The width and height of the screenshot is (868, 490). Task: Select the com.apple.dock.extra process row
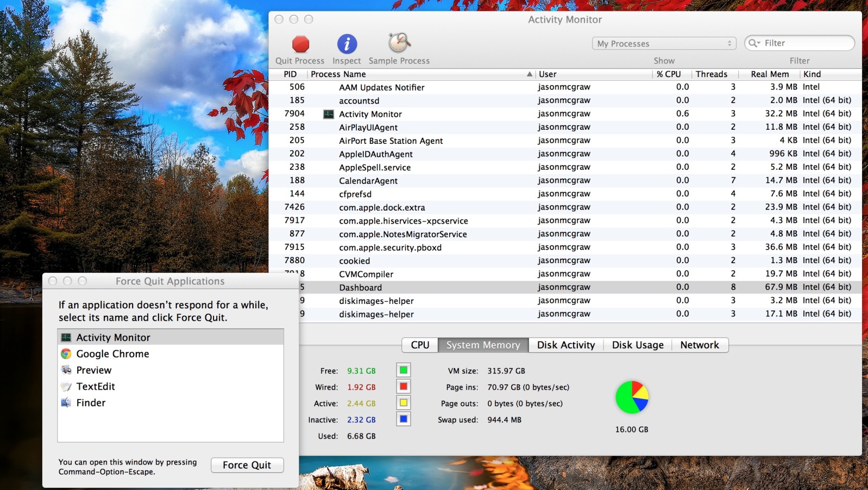point(565,207)
